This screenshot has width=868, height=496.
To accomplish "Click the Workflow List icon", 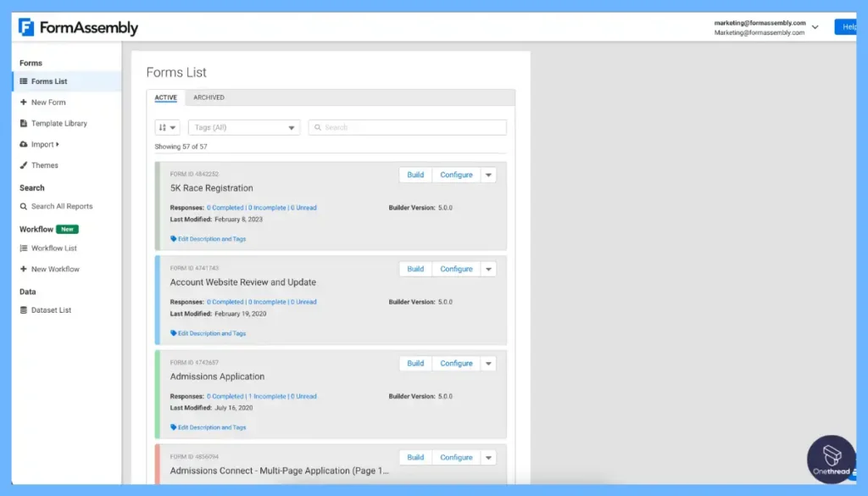I will click(23, 248).
